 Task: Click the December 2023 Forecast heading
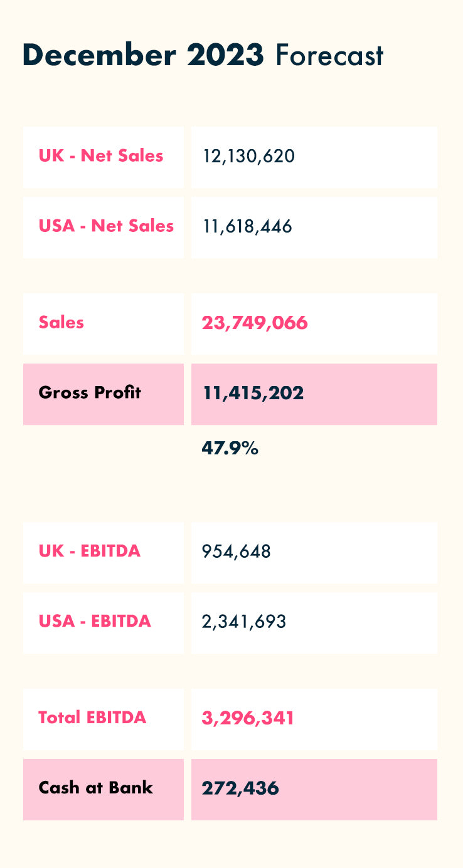203,56
